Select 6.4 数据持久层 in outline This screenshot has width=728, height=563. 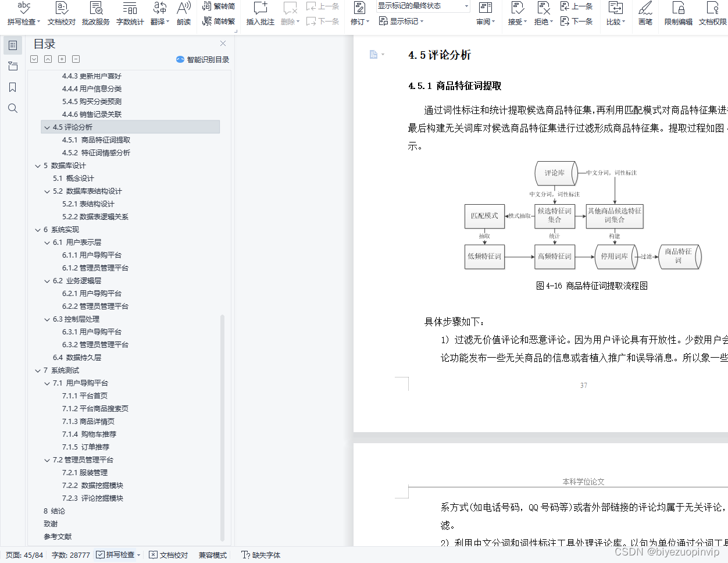[77, 358]
